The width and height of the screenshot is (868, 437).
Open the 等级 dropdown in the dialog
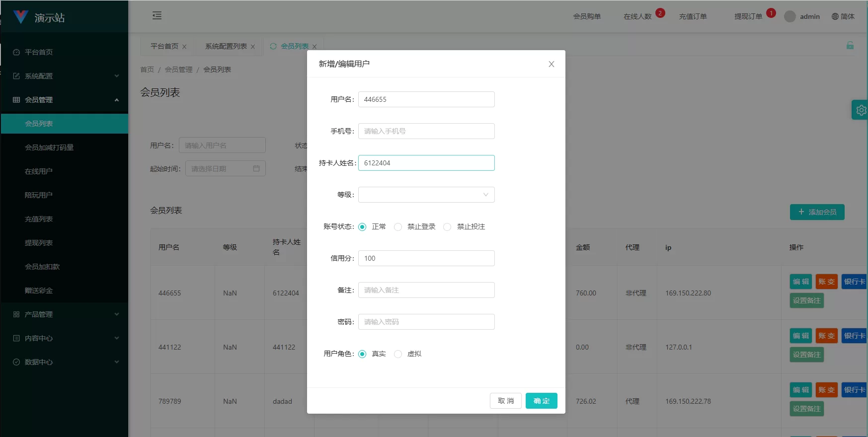426,195
